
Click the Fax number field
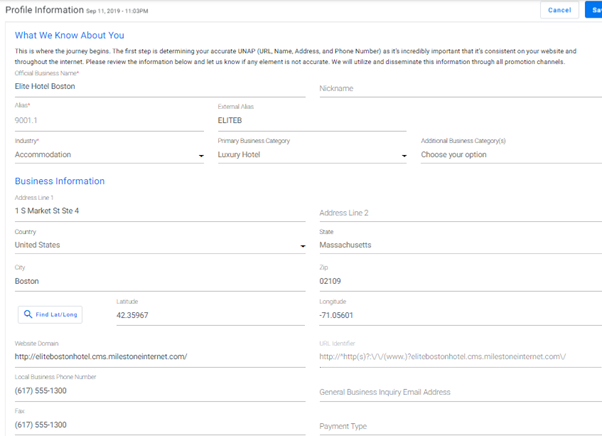pos(160,425)
